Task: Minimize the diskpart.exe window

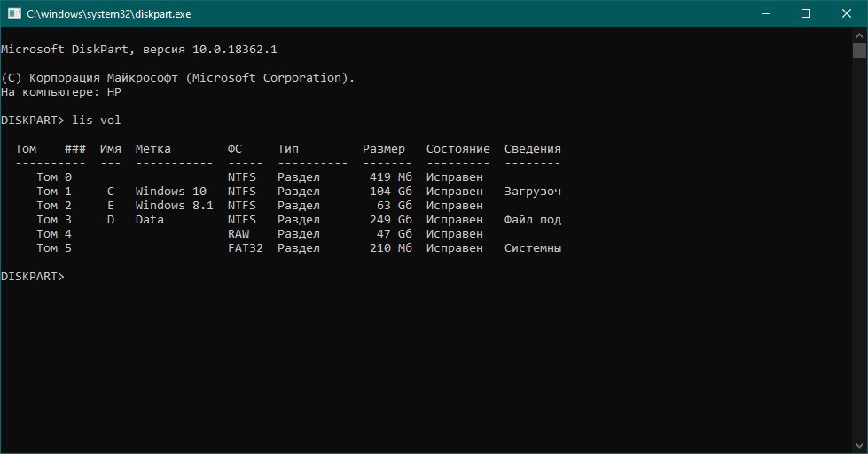Action: coord(766,13)
